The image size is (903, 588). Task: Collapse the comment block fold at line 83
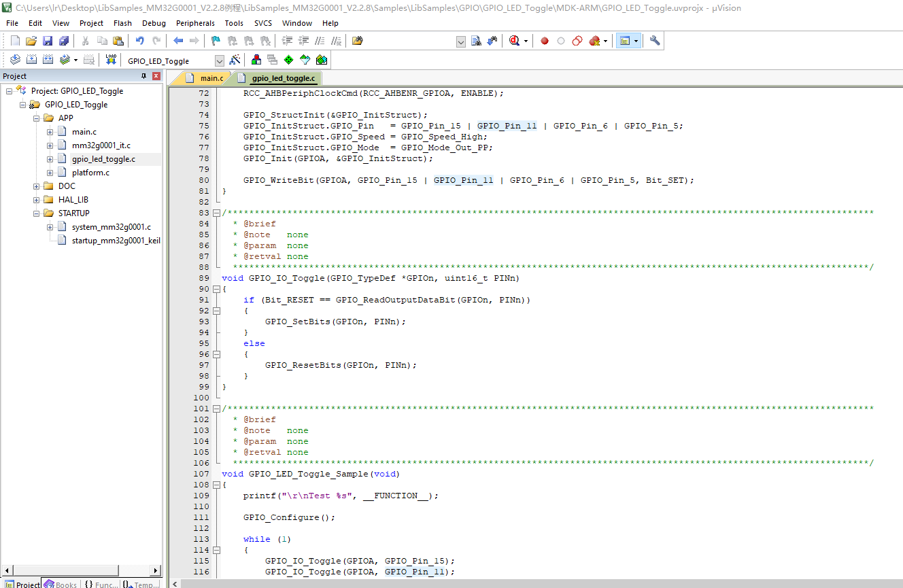[216, 213]
